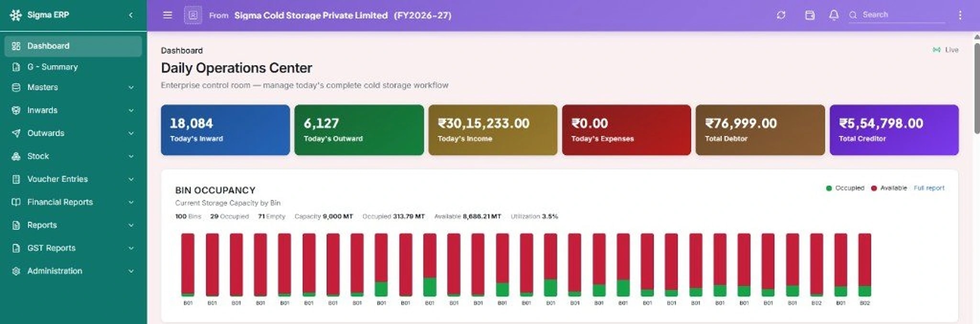Open the Full report link
Screen dimensions: 980x324
click(x=929, y=188)
